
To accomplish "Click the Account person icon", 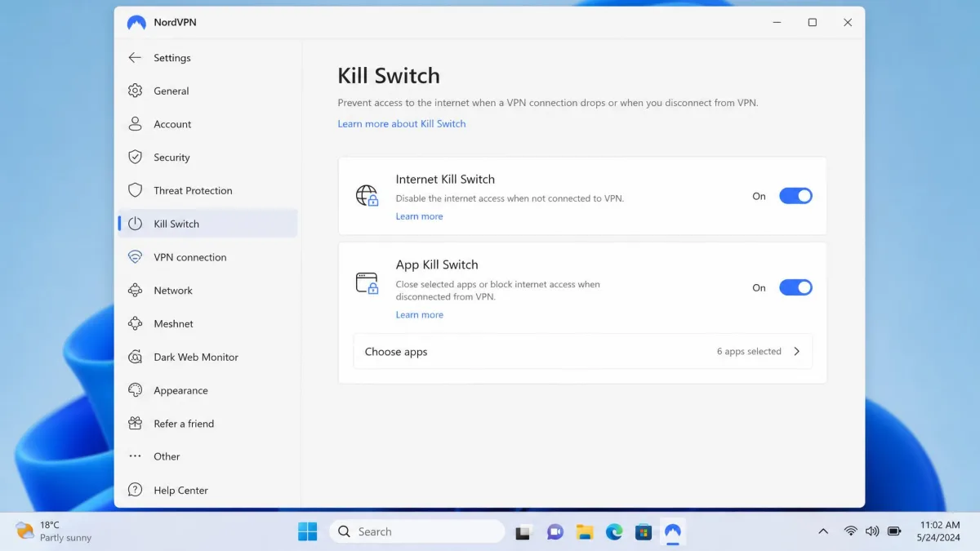I will tap(136, 124).
